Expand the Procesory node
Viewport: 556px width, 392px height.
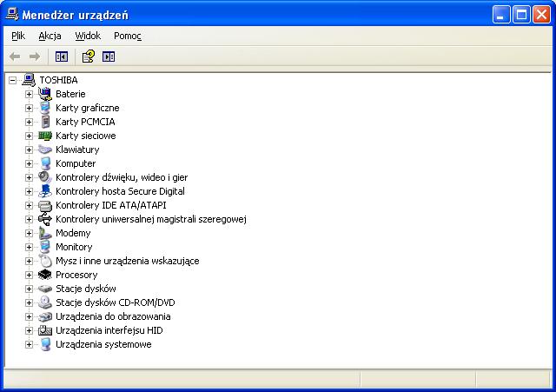[29, 275]
